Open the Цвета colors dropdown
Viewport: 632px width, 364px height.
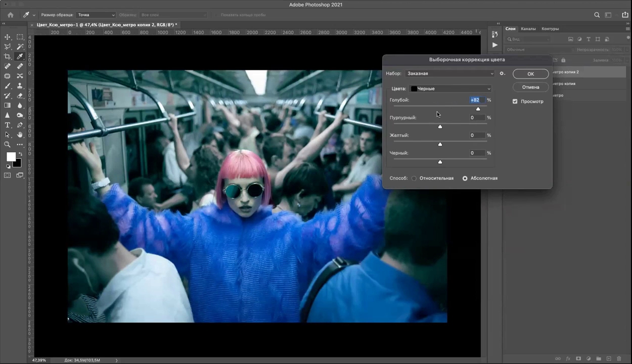click(450, 89)
